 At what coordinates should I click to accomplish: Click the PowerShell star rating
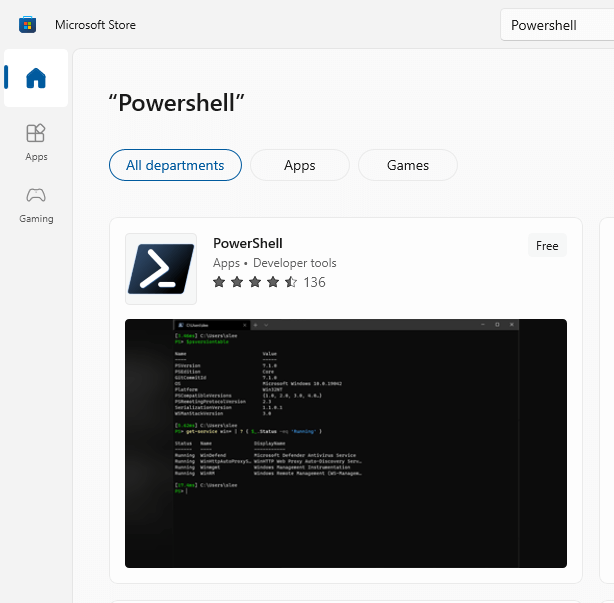tap(255, 282)
